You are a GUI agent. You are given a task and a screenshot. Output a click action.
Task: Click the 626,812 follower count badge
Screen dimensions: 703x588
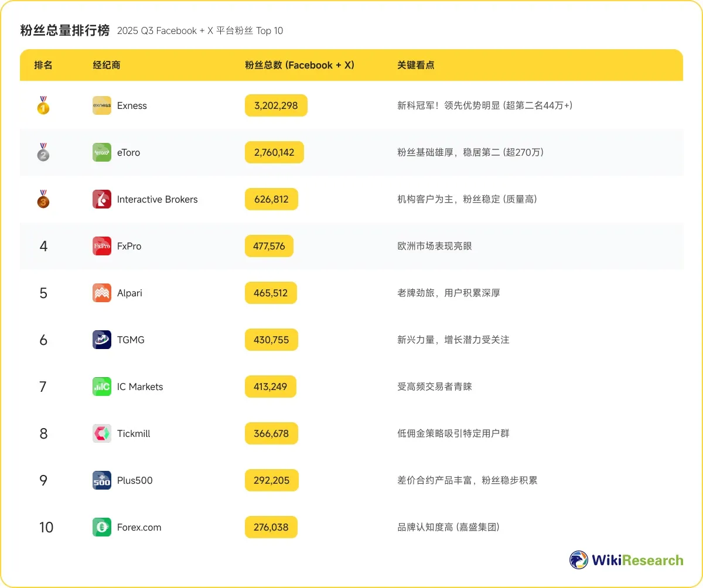click(x=271, y=199)
